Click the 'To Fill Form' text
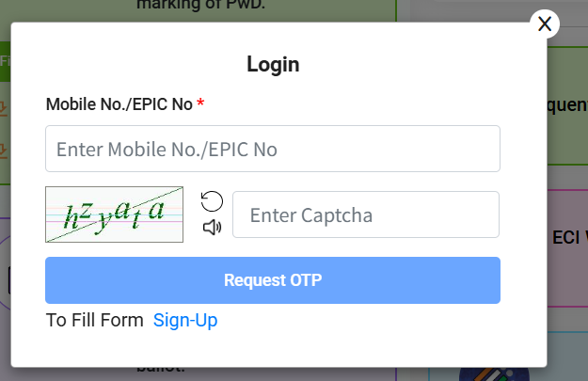This screenshot has width=588, height=381. pos(94,321)
